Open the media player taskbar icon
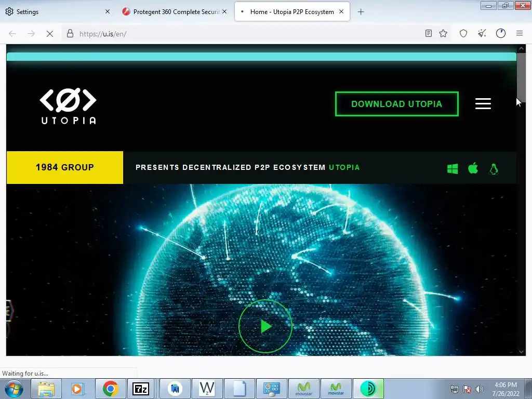The image size is (532, 399). coord(77,389)
